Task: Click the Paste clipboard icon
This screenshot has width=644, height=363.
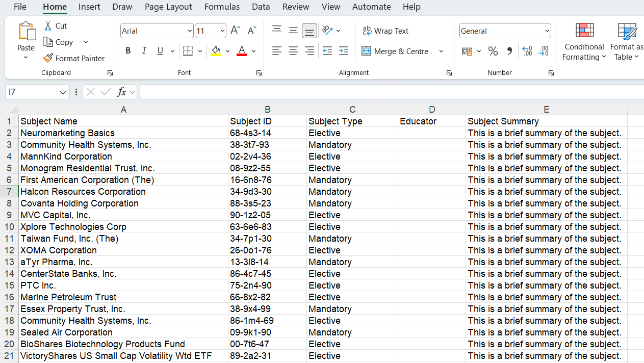Action: pyautogui.click(x=26, y=32)
